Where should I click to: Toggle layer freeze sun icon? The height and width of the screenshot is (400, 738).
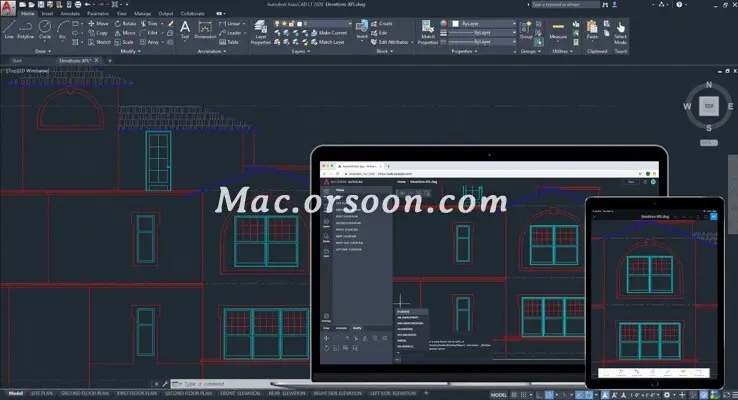tap(285, 24)
